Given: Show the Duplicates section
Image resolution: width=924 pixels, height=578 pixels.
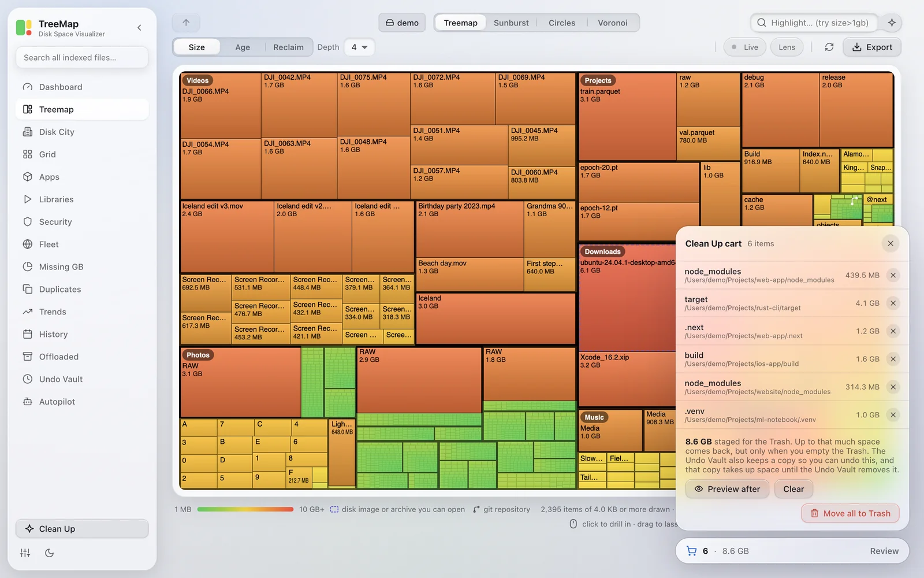Looking at the screenshot, I should tap(82, 290).
